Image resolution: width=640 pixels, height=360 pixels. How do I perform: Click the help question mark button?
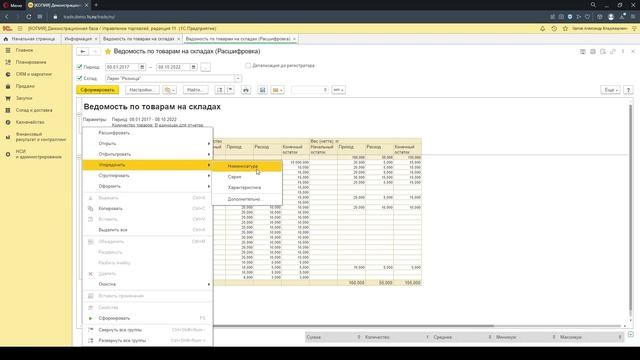629,90
